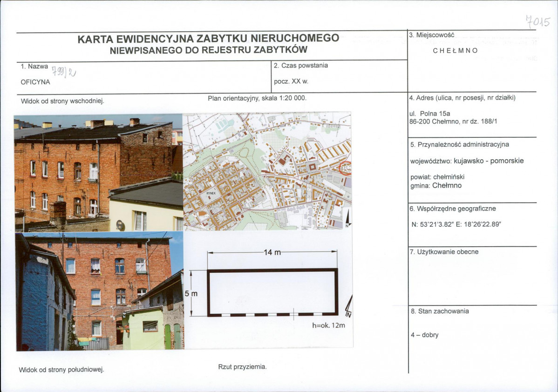Viewport: 558px width, 392px height.
Task: Open the south-side view building photo
Action: tap(100, 292)
